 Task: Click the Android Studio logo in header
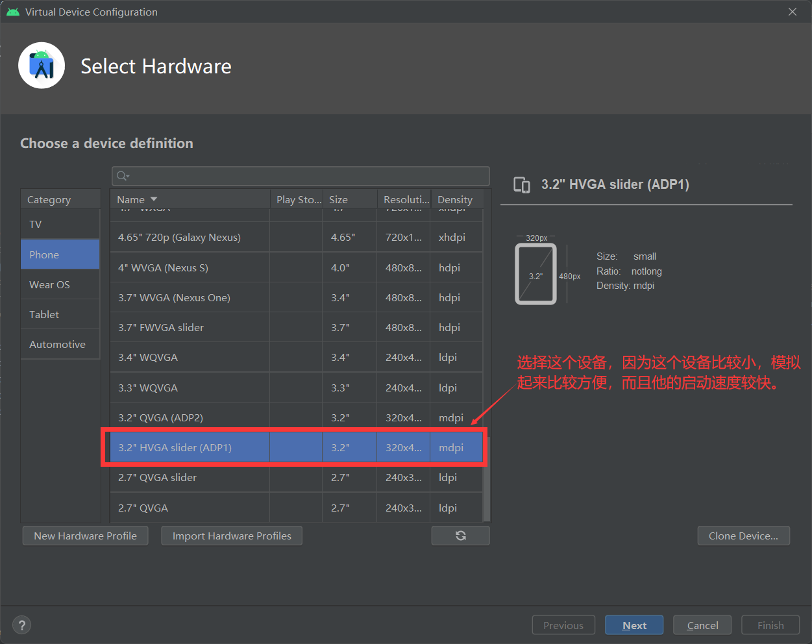click(42, 66)
